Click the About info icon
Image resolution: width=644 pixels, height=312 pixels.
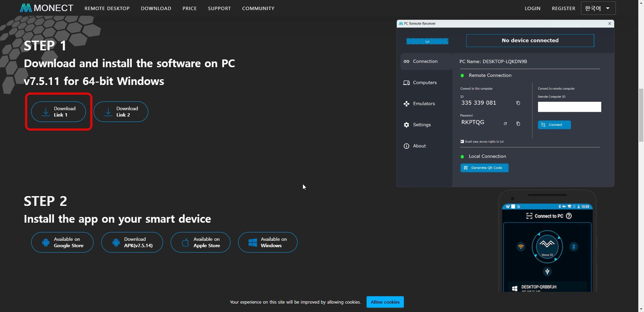[x=407, y=146]
